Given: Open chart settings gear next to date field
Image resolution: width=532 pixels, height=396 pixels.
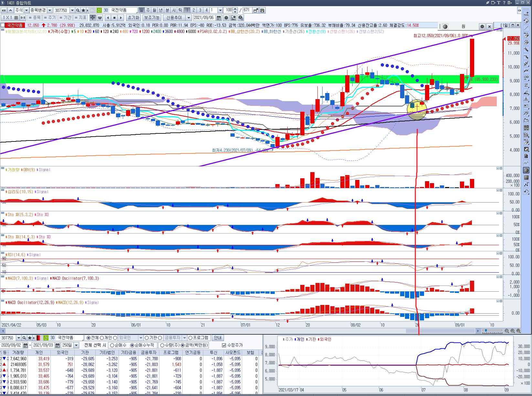Looking at the screenshot, I should 226,18.
